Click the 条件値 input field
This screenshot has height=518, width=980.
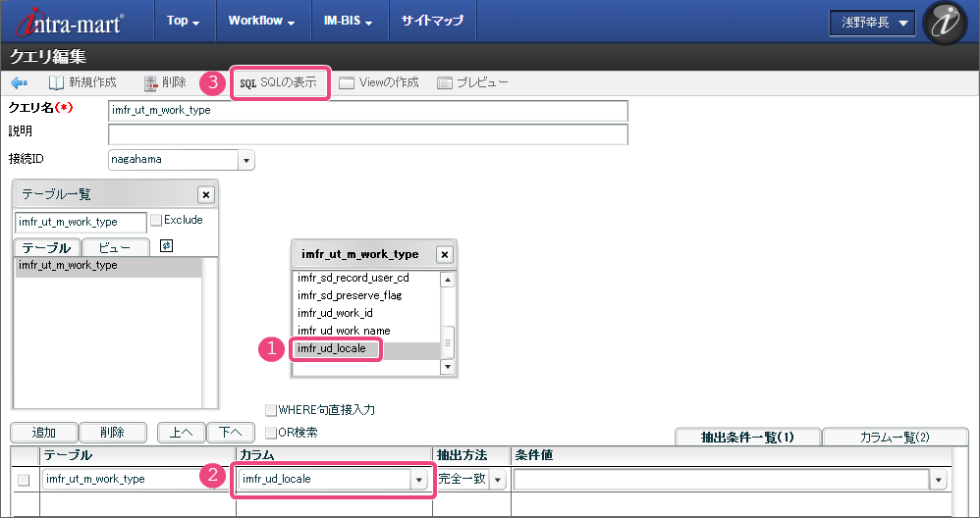[x=721, y=480]
